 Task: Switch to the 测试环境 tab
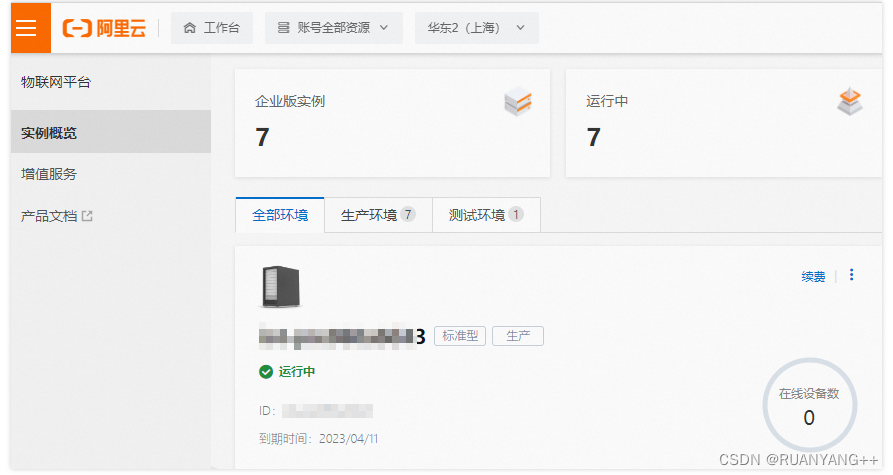[x=486, y=215]
